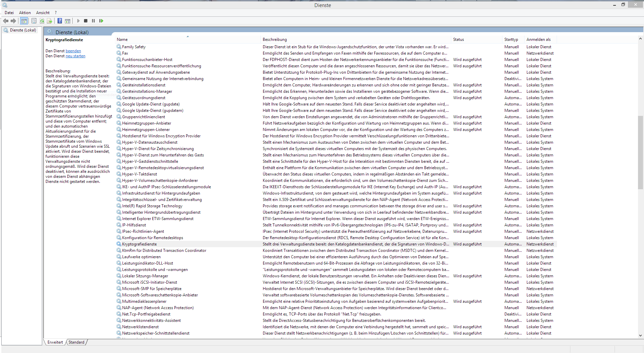Select the Heimnetzgruppen-Listener service
Screen dimensions: 644x353
click(x=336, y=130)
